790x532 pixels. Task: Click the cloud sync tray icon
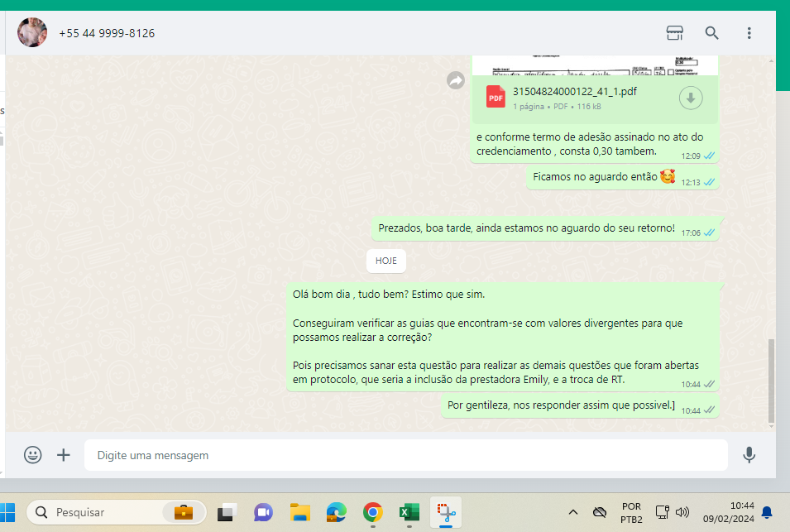(600, 512)
